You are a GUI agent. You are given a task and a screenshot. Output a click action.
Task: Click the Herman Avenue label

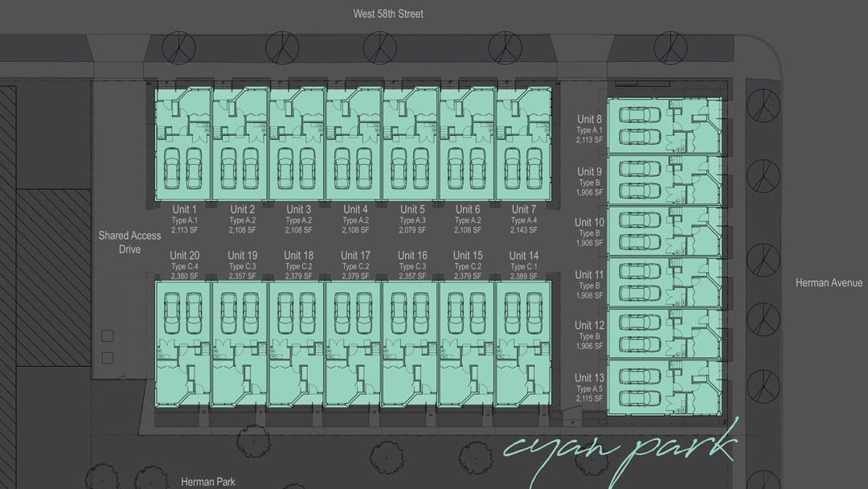pos(829,283)
